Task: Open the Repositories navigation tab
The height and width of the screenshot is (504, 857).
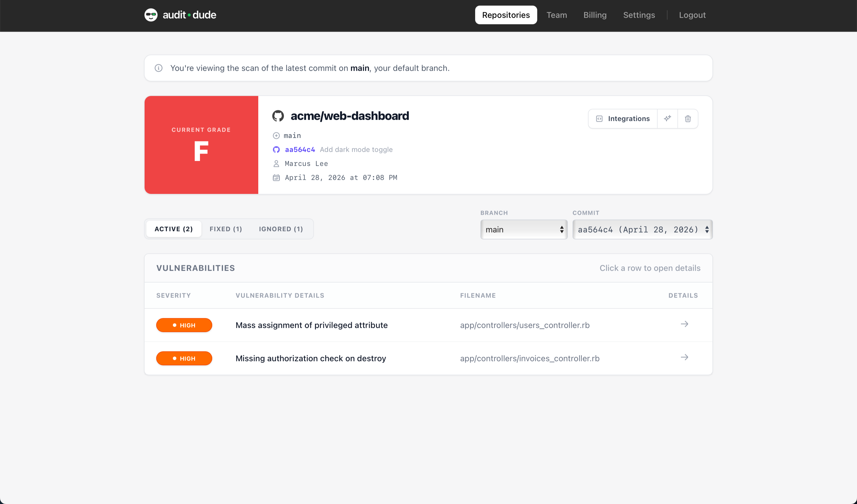Action: point(506,15)
